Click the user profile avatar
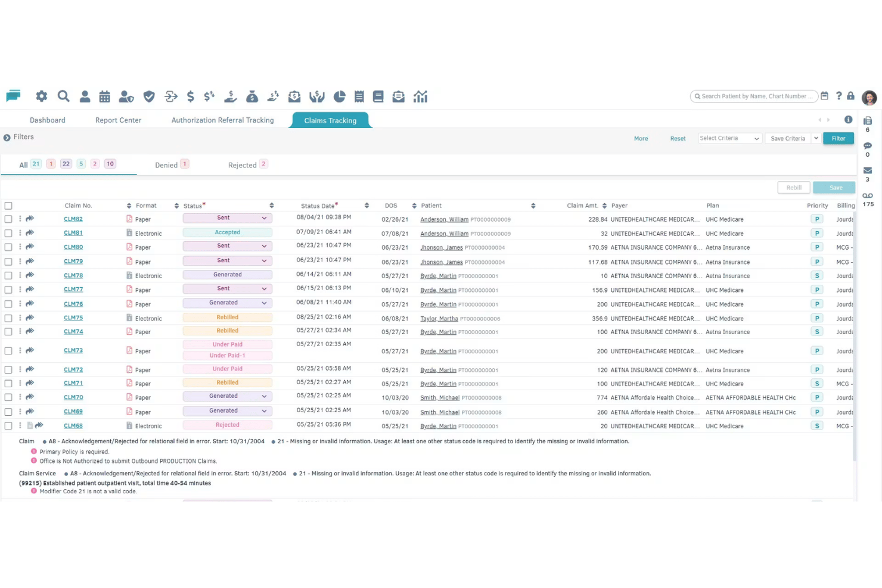 869,97
